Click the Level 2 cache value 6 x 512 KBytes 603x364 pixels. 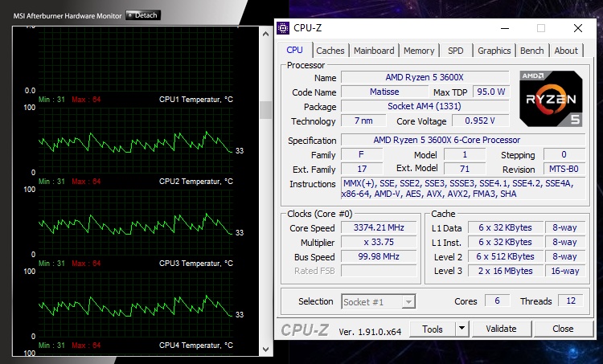pyautogui.click(x=506, y=256)
